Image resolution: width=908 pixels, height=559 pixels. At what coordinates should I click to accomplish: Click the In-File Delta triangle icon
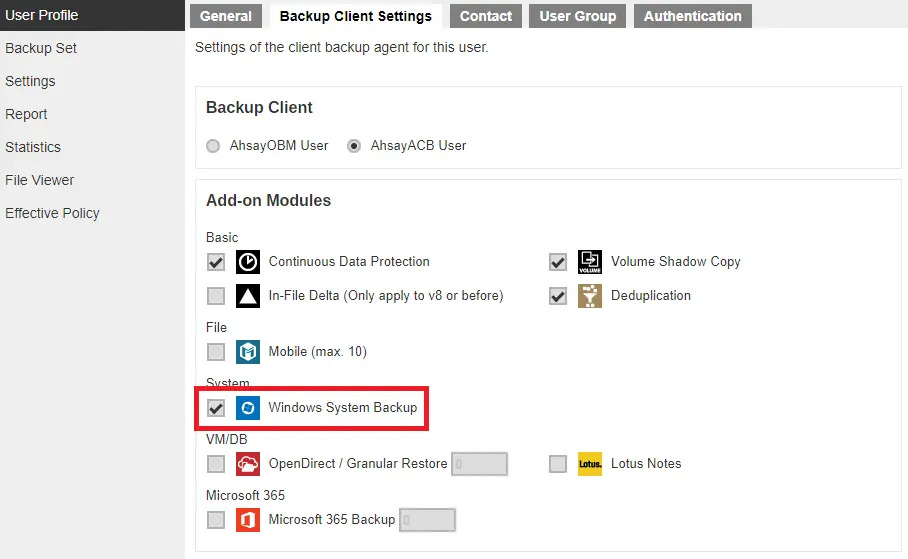point(248,296)
